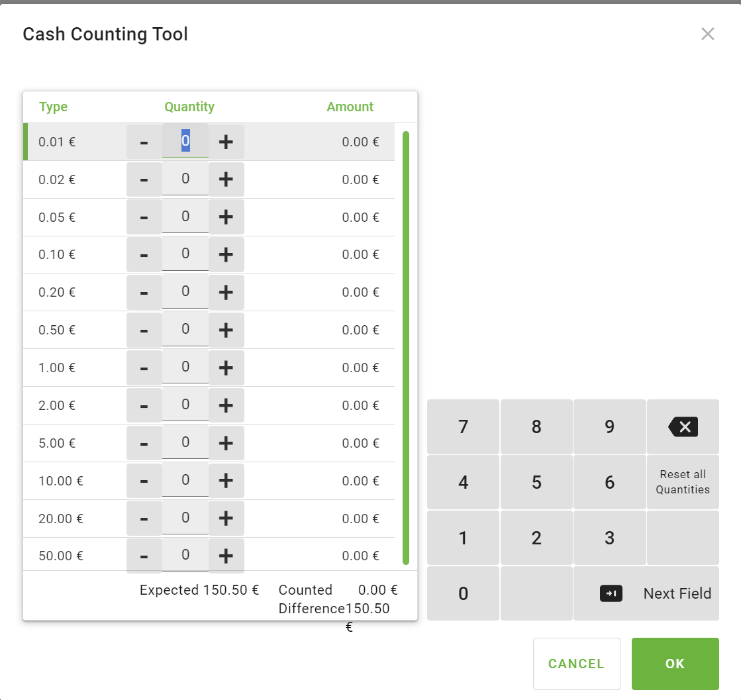
Task: Confirm the count with OK
Action: point(675,664)
